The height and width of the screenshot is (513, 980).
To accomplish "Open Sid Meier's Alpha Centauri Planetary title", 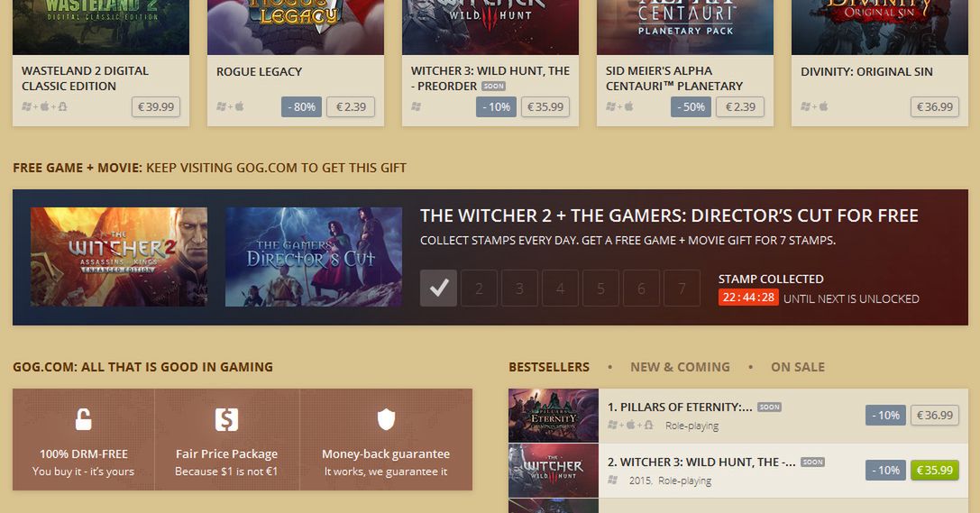I will (x=673, y=78).
